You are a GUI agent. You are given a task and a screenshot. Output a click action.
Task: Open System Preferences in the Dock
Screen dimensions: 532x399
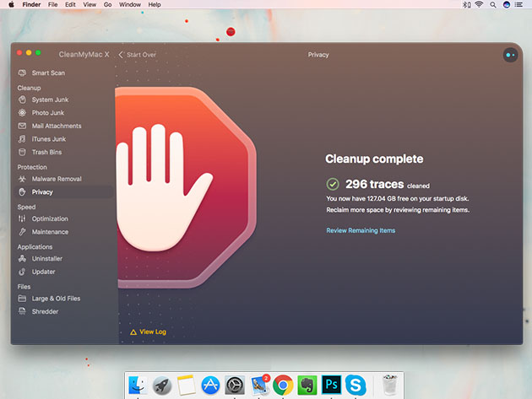(235, 386)
